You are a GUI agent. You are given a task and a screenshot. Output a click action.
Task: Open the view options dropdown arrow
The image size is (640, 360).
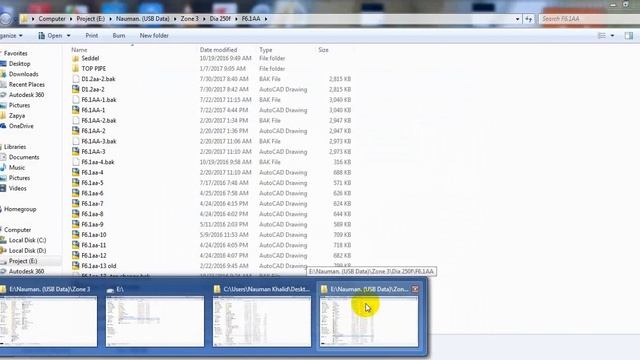[x=612, y=36]
